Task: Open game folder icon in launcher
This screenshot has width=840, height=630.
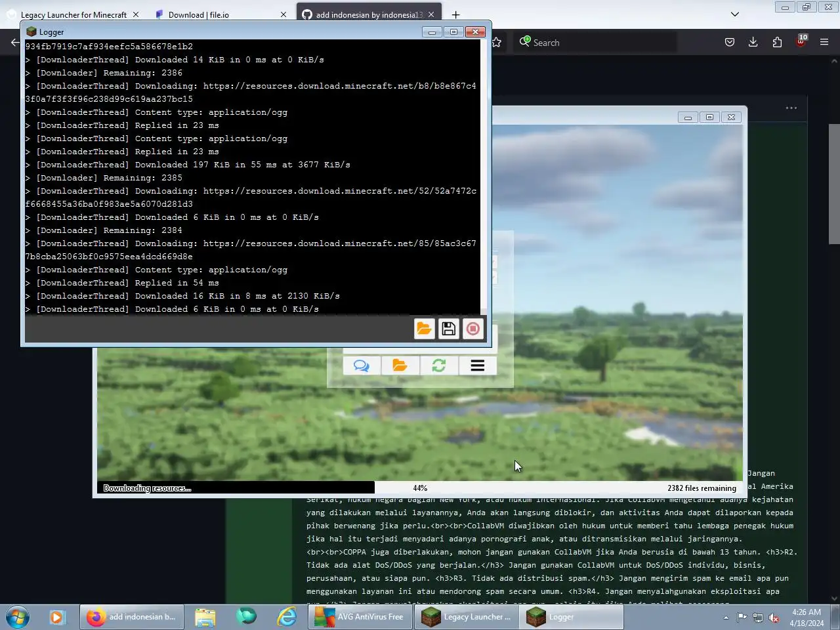Action: [400, 366]
